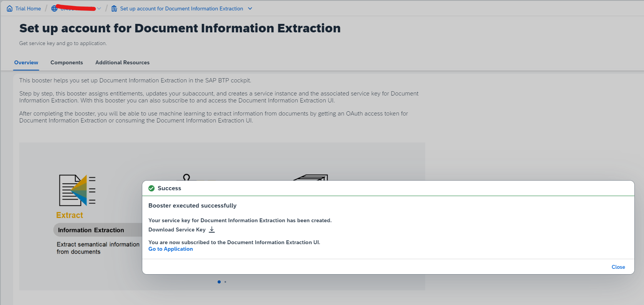Click the Extract document illustration icon
644x305 pixels.
point(77,190)
